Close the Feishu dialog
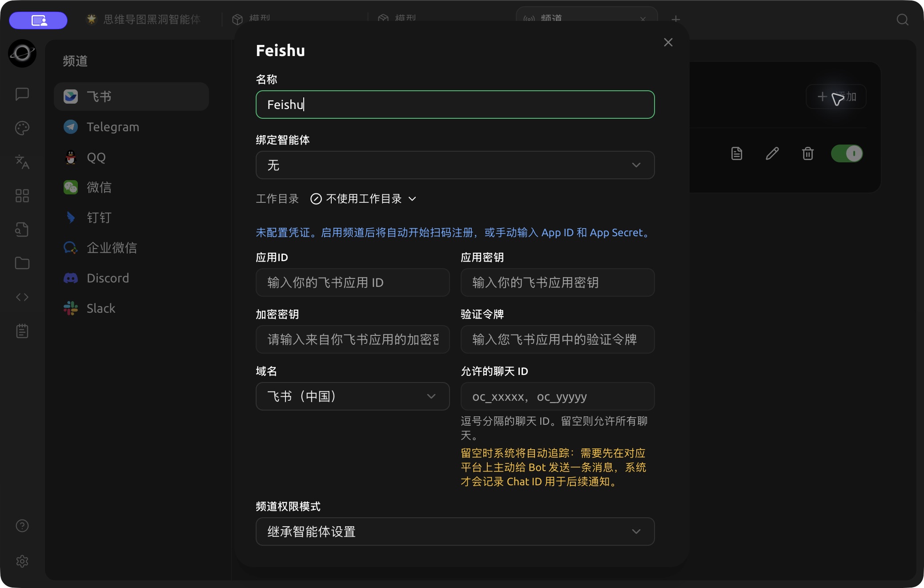Screen dimensions: 924x588 [x=668, y=42]
